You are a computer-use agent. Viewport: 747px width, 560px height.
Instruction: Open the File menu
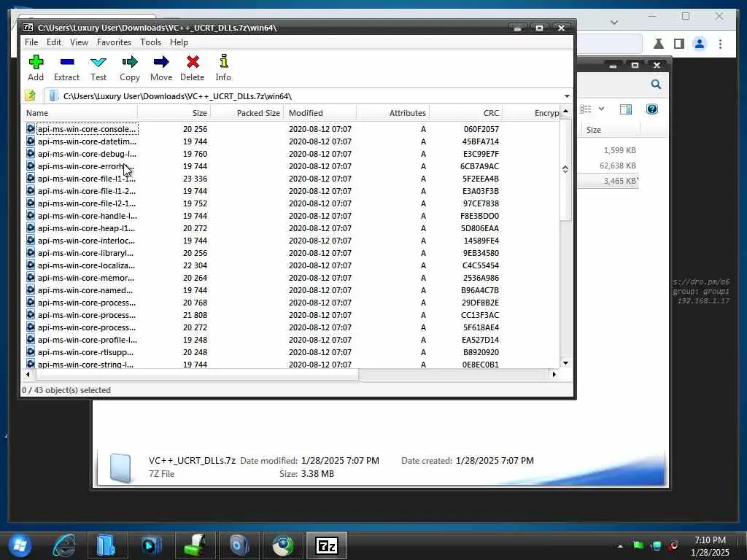pos(31,42)
